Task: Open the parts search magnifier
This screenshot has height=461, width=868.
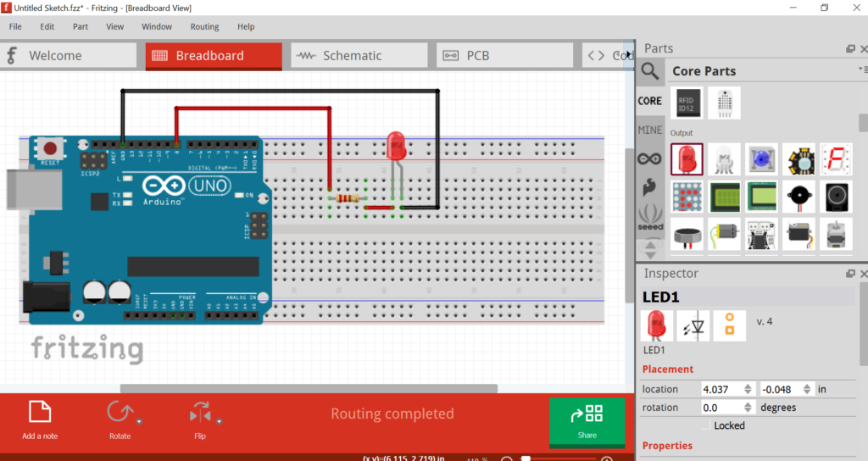Action: [x=650, y=72]
